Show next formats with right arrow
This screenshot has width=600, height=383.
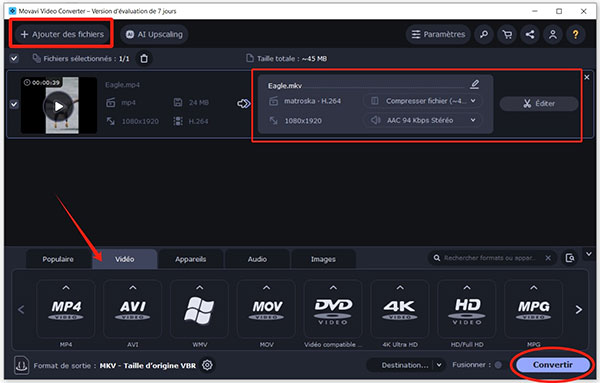click(579, 310)
